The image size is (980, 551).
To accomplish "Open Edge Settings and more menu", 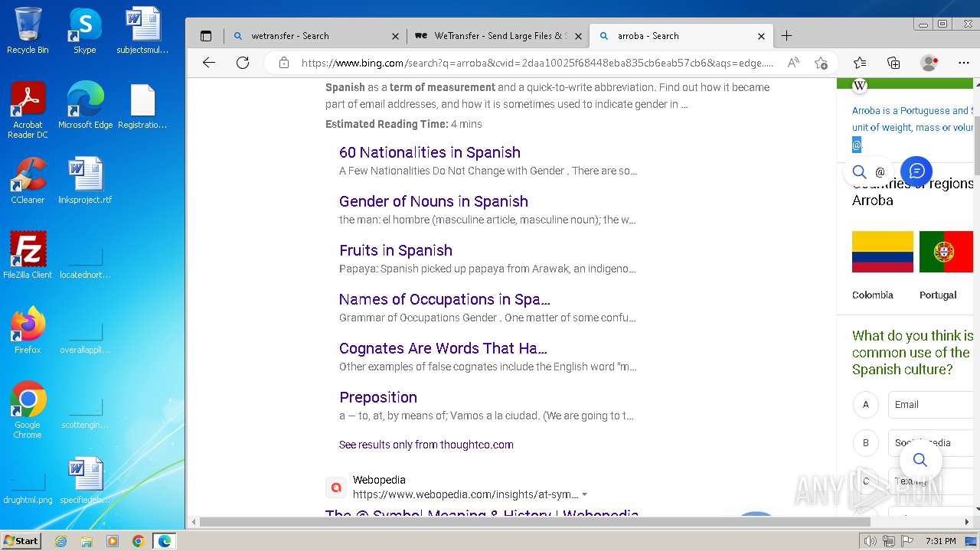I will point(963,63).
